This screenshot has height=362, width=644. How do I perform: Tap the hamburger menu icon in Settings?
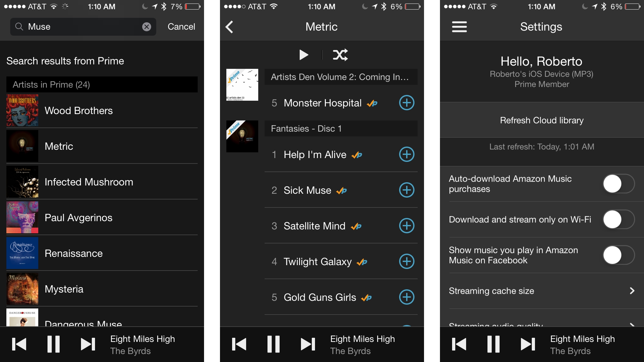point(459,26)
